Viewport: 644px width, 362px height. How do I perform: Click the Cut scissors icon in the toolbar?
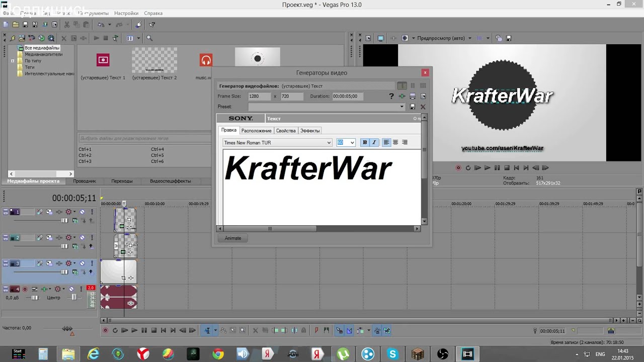coord(67,24)
